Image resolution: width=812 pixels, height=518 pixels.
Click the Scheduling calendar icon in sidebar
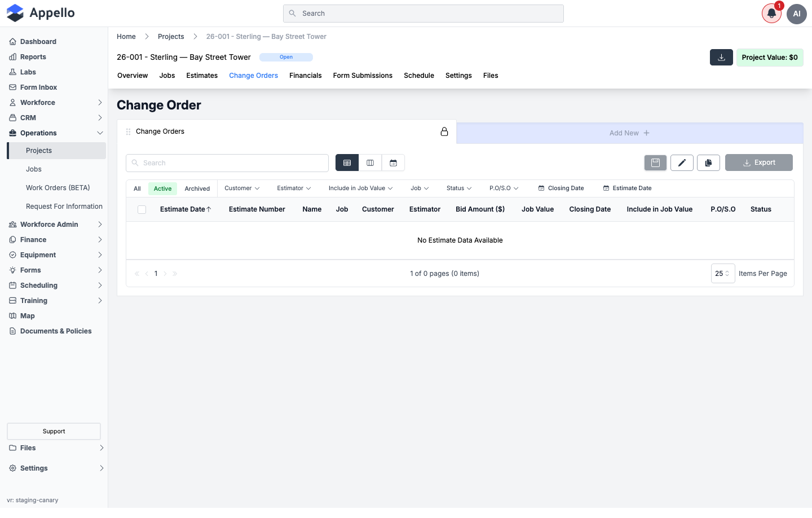tap(12, 286)
